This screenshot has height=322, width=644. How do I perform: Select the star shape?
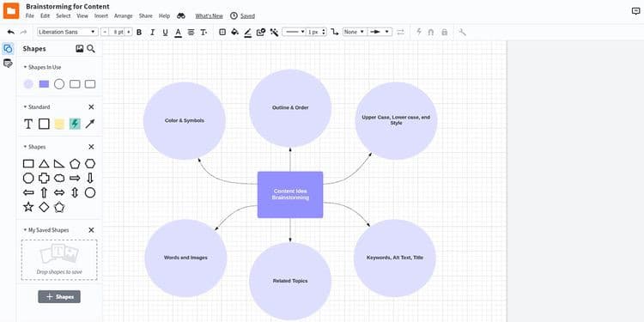click(28, 207)
